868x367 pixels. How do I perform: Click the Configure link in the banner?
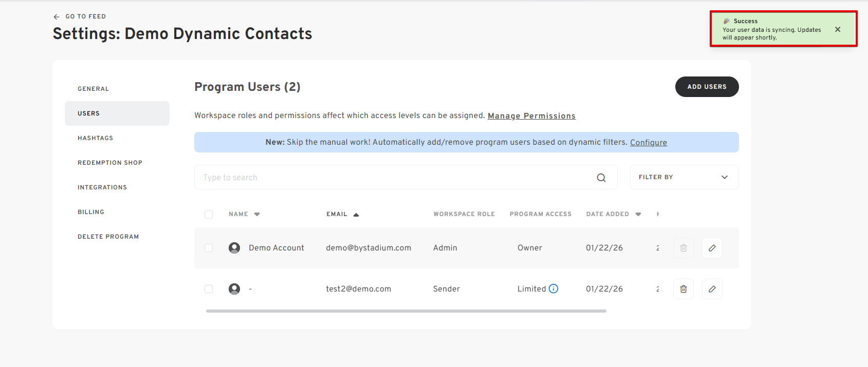coord(649,143)
